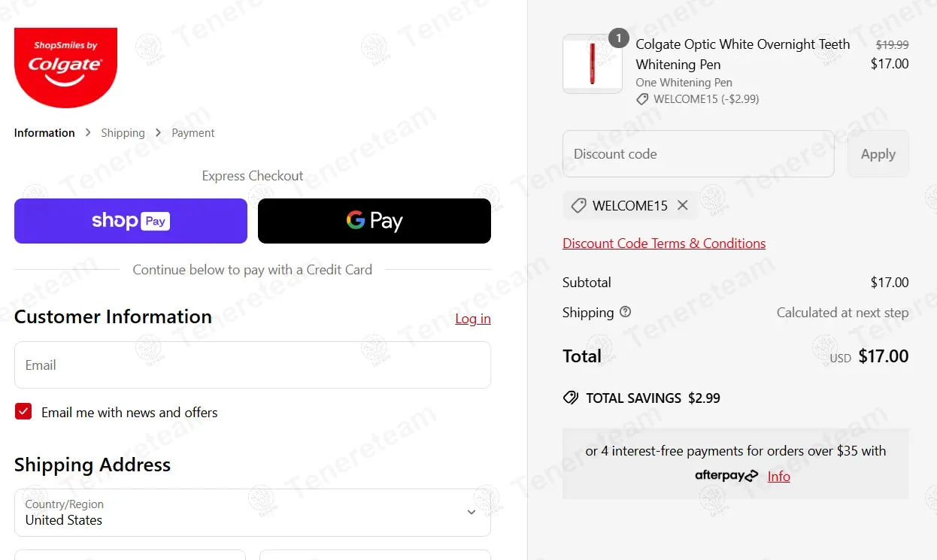Click the item quantity badge on the product

(x=618, y=38)
